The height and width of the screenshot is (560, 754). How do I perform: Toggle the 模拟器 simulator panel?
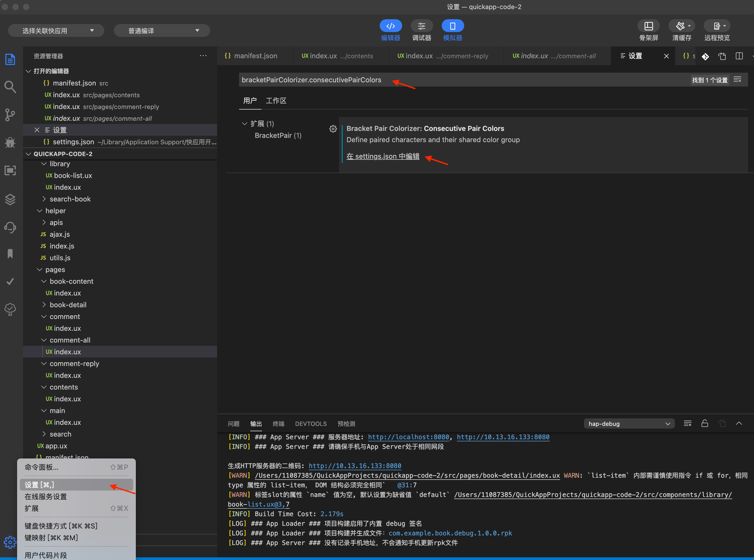453,30
